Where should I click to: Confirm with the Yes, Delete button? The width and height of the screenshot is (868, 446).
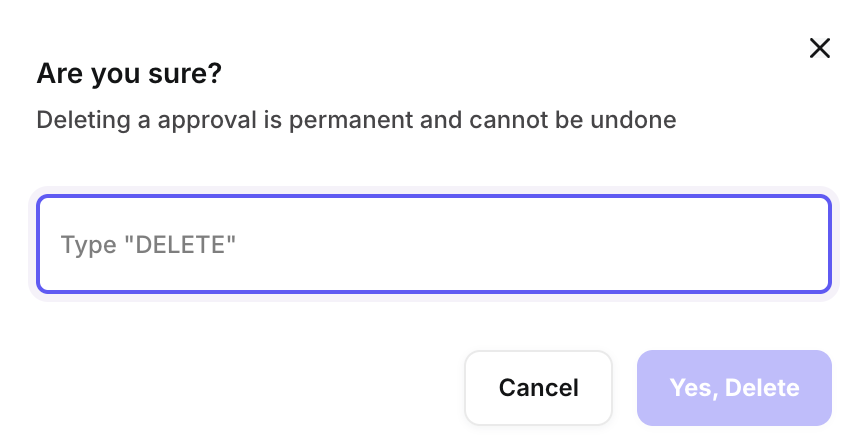tap(734, 388)
